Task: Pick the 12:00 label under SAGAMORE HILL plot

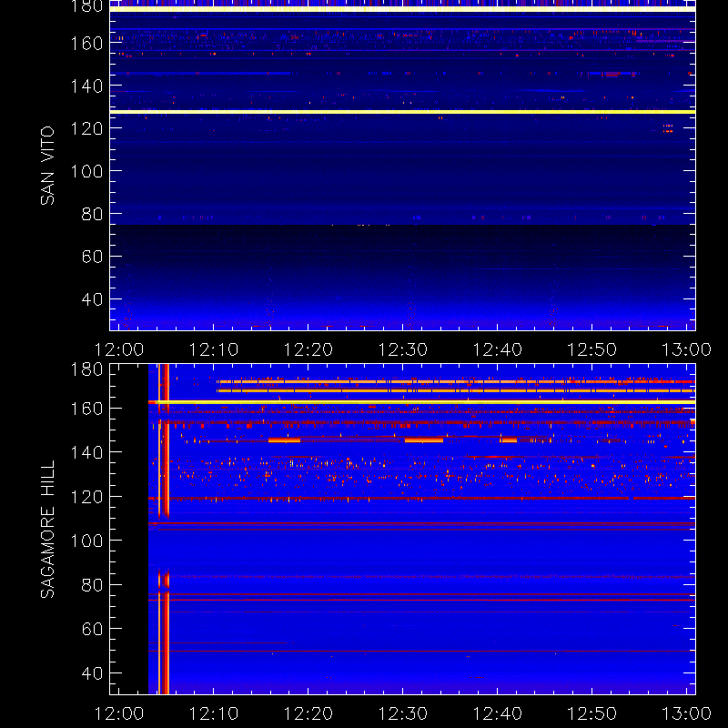Action: (119, 713)
